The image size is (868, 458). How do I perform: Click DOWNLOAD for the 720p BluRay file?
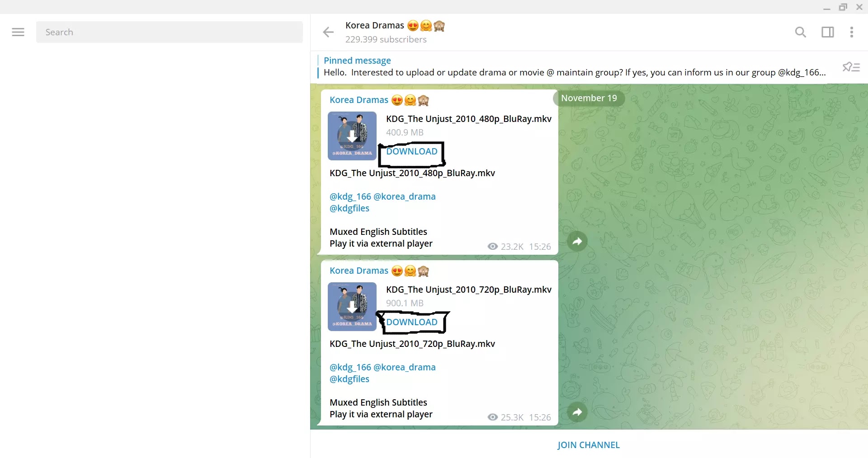point(412,322)
